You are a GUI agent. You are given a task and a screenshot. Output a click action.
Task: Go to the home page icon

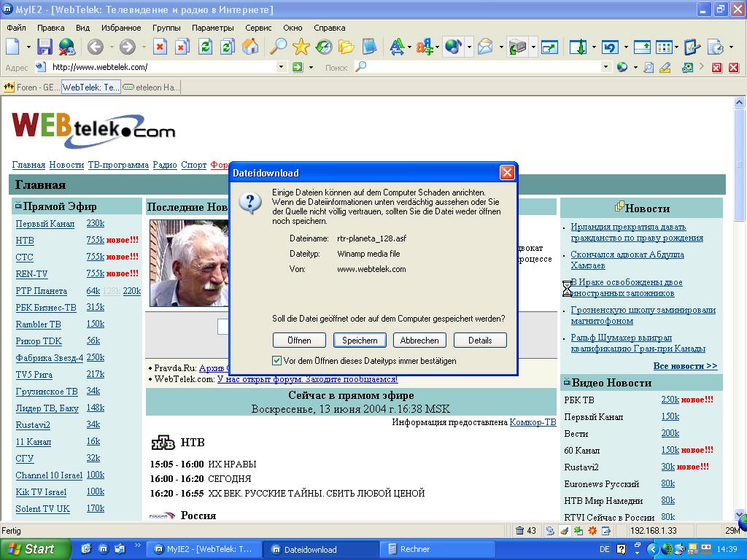click(250, 47)
